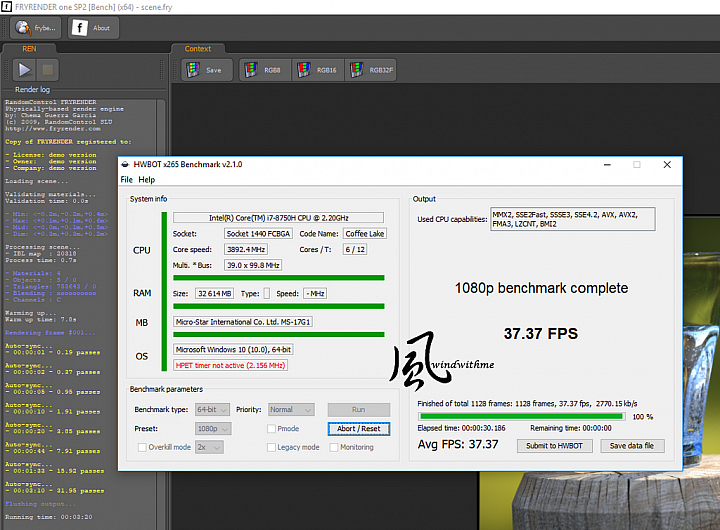Toggle the Monitoring checkbox
The width and height of the screenshot is (720, 530).
coord(334,447)
